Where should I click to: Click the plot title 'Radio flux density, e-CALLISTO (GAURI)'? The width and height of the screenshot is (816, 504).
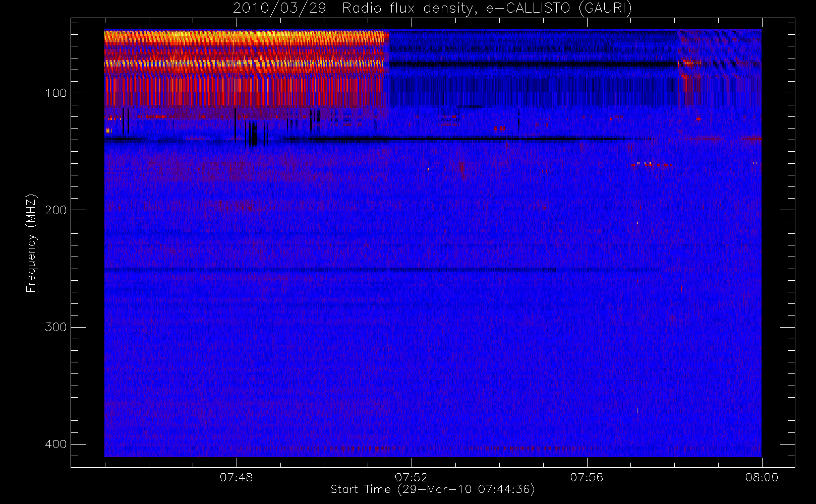(x=487, y=9)
